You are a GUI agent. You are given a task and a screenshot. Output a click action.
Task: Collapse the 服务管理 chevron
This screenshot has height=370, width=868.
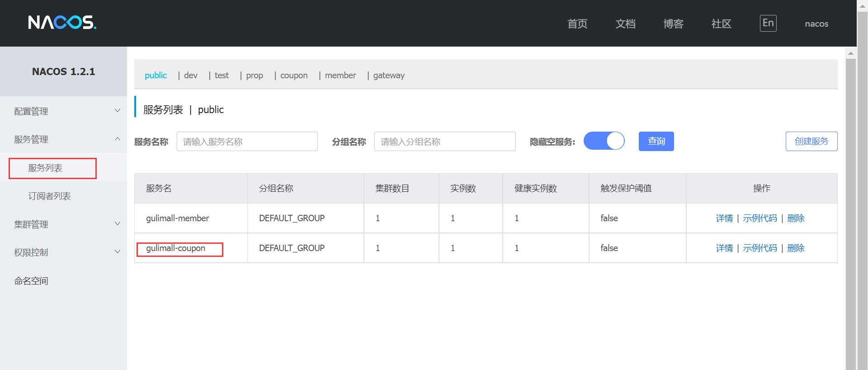118,139
